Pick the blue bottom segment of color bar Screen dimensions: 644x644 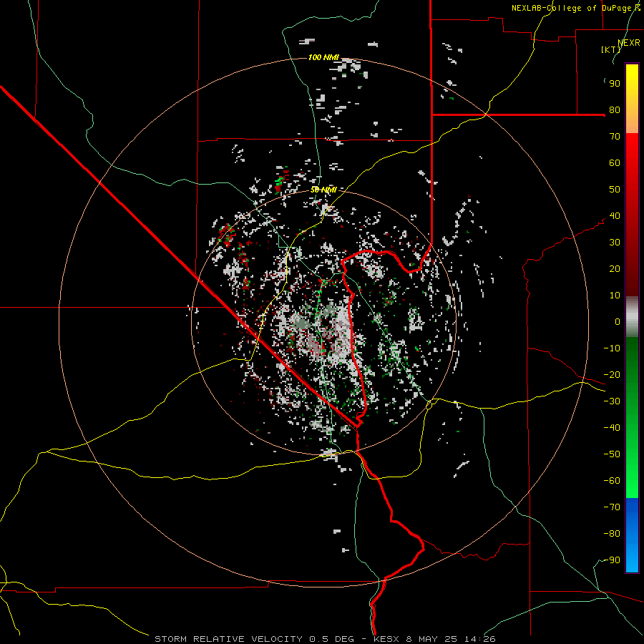(632, 535)
